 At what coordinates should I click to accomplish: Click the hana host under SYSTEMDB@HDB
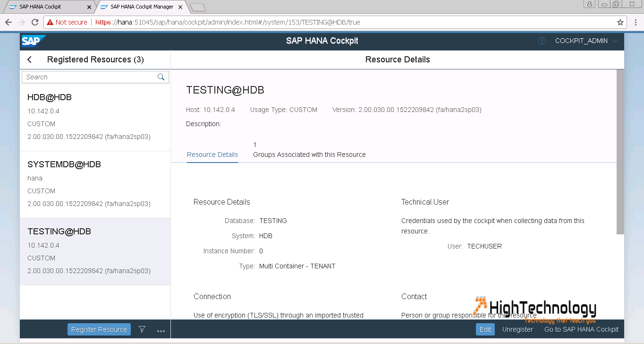point(35,178)
